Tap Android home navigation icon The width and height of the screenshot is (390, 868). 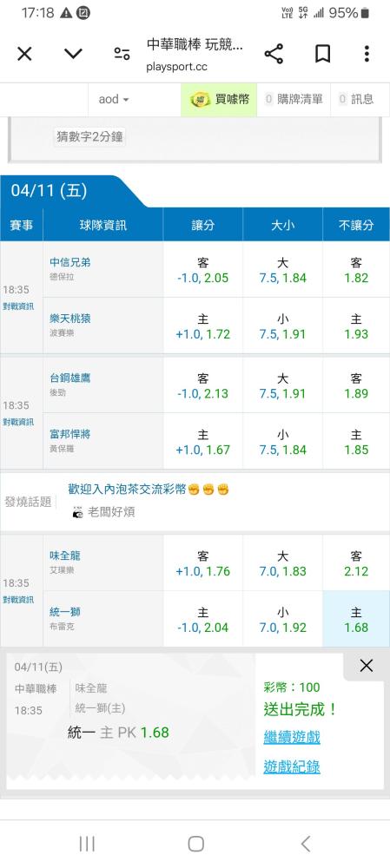[195, 844]
